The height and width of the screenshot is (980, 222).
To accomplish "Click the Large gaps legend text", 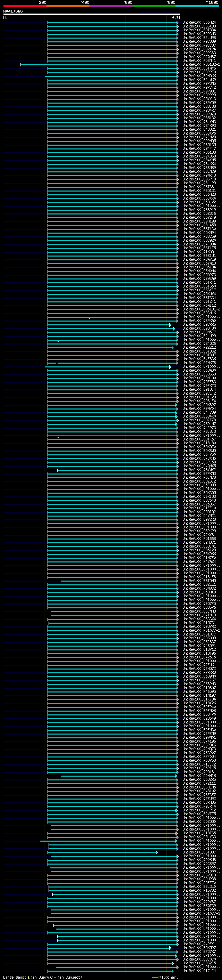I will click(x=15, y=977).
